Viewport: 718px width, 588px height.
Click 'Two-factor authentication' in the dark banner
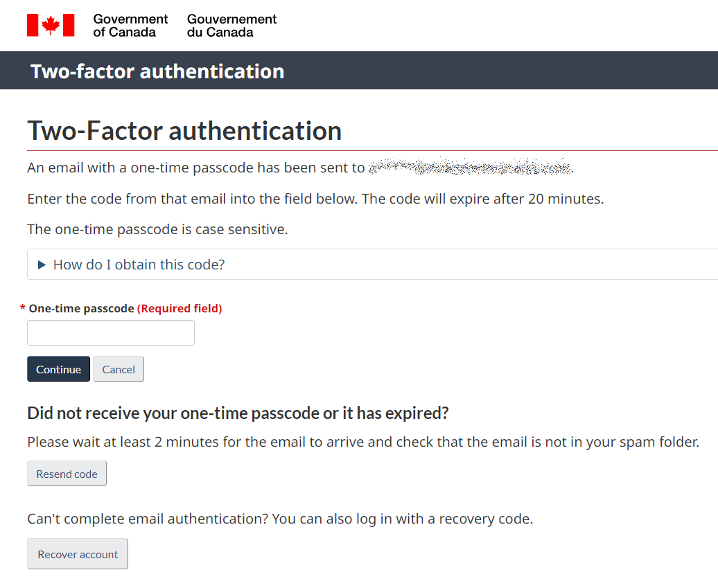click(x=157, y=71)
